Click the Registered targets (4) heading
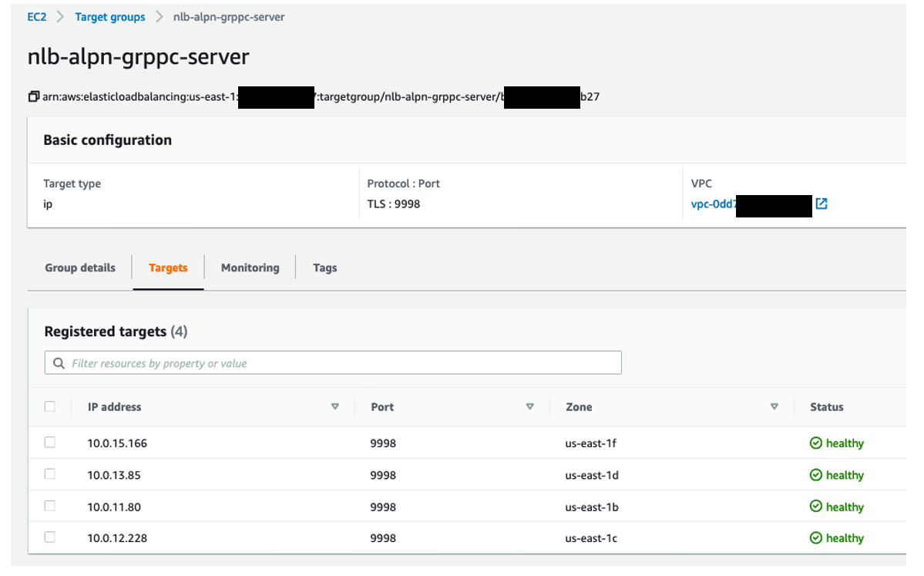Image resolution: width=924 pixels, height=576 pixels. pos(116,332)
